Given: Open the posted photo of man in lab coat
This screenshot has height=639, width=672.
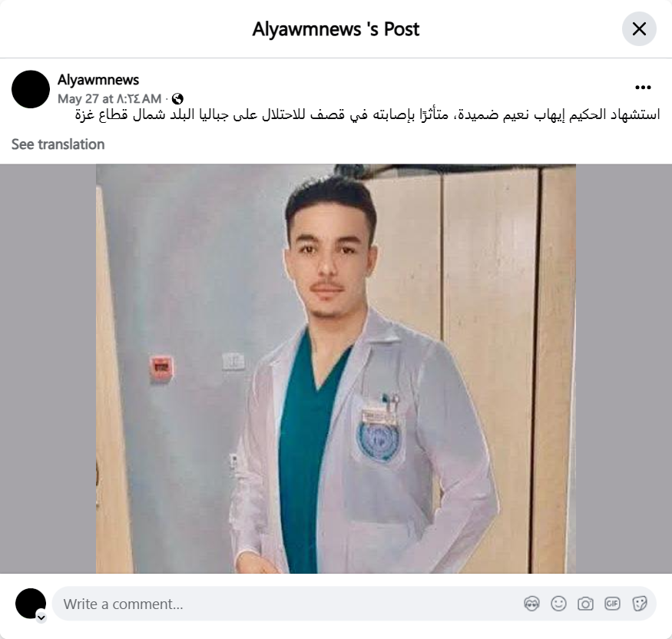Looking at the screenshot, I should (336, 369).
